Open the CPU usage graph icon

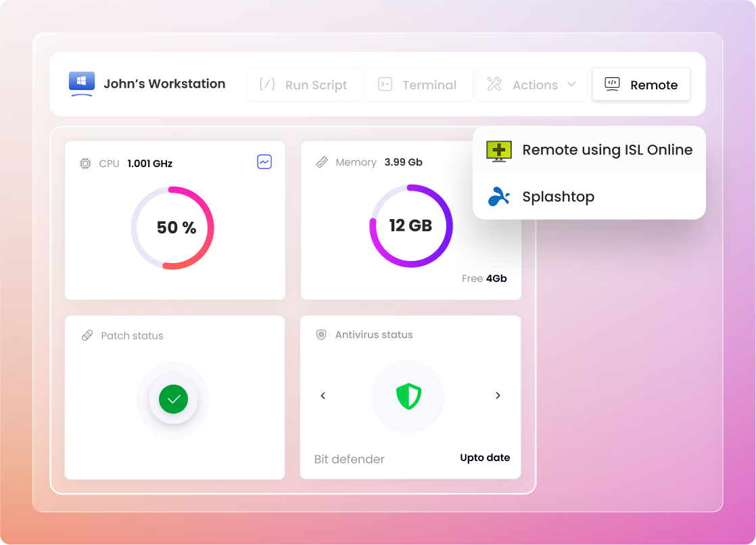pyautogui.click(x=264, y=162)
